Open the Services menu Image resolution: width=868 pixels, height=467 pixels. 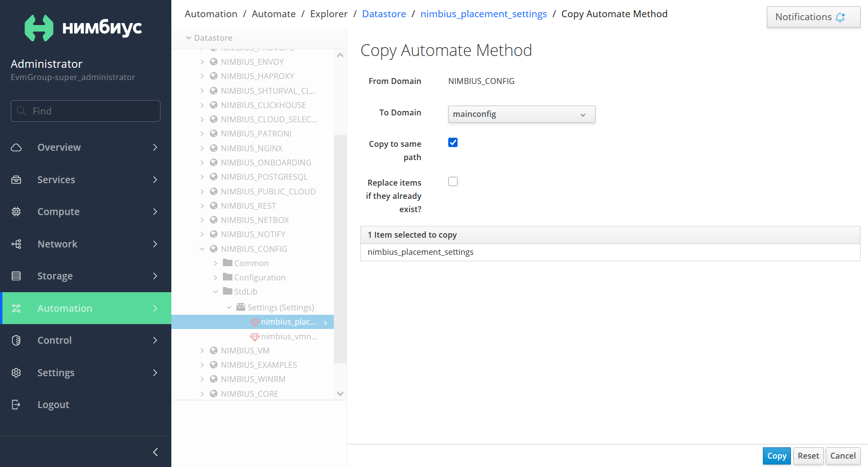[x=86, y=180]
